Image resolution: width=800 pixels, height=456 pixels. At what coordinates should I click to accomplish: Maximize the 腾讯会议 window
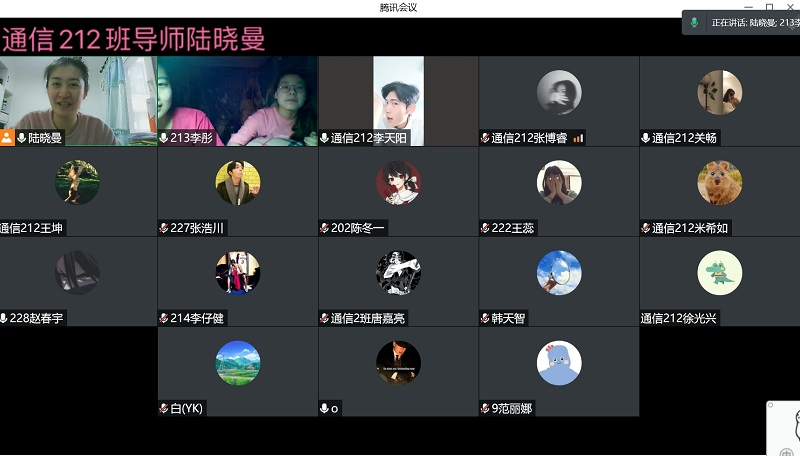pyautogui.click(x=769, y=7)
